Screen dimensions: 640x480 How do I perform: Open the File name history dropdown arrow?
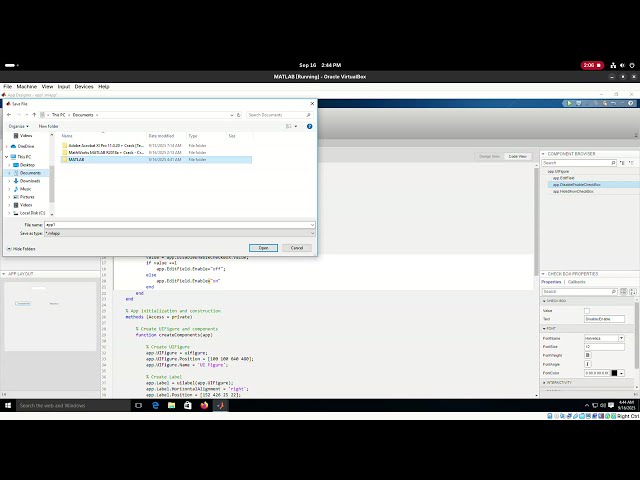312,225
